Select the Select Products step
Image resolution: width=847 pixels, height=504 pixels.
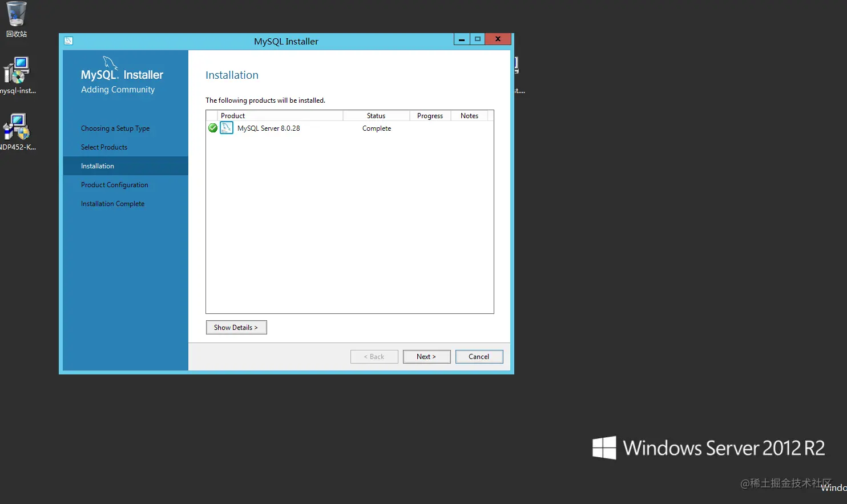click(x=104, y=147)
